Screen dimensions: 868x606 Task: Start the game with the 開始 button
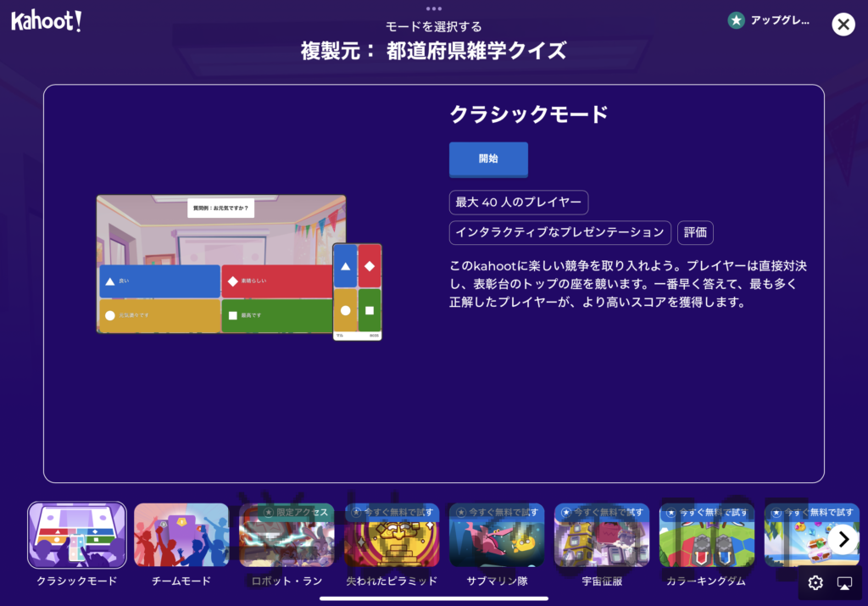(488, 158)
